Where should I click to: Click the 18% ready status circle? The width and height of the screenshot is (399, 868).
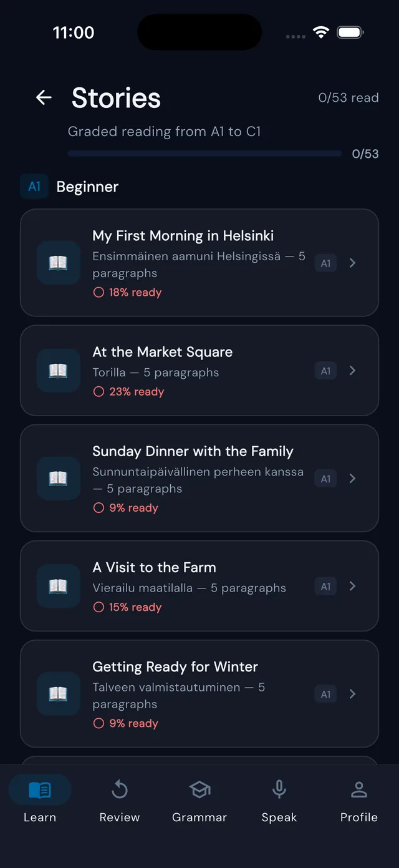(x=99, y=293)
